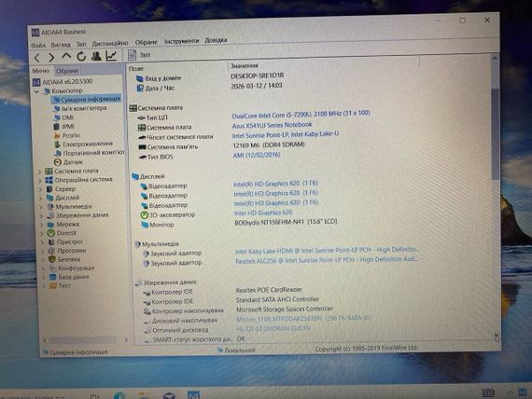Click the Значення column header
The height and width of the screenshot is (399, 532).
point(245,66)
